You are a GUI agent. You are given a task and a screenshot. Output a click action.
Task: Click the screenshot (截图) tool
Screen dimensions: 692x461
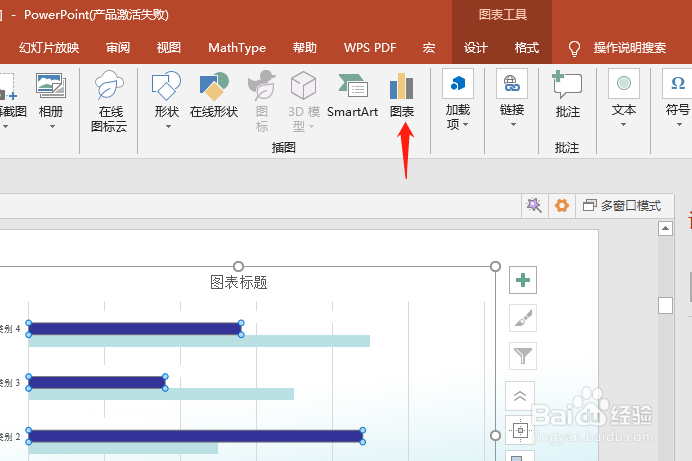pos(11,95)
